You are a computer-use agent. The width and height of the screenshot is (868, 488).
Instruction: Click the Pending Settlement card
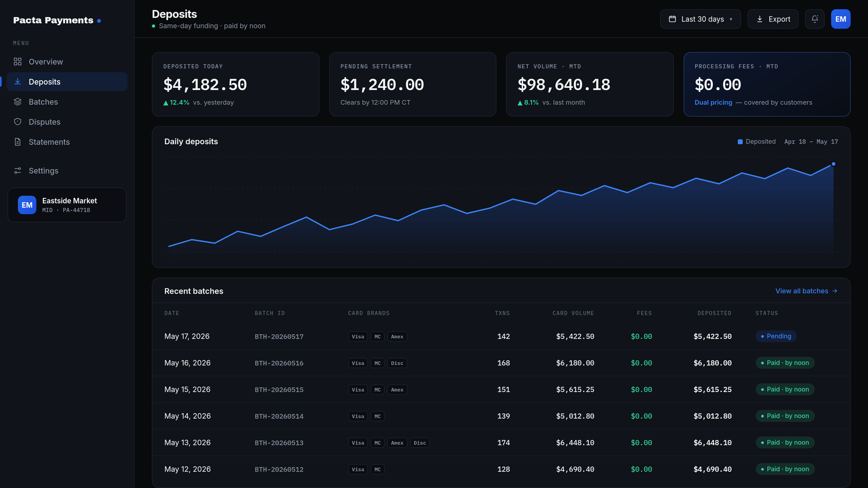click(413, 84)
